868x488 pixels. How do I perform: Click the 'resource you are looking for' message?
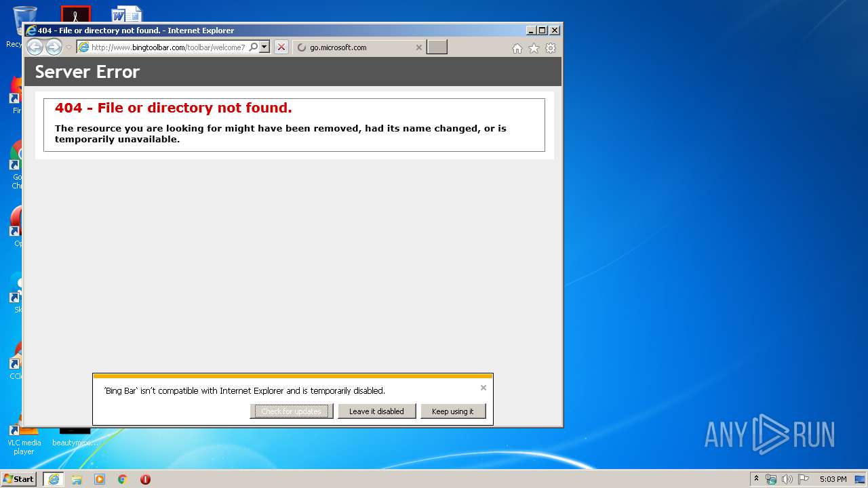tap(281, 134)
